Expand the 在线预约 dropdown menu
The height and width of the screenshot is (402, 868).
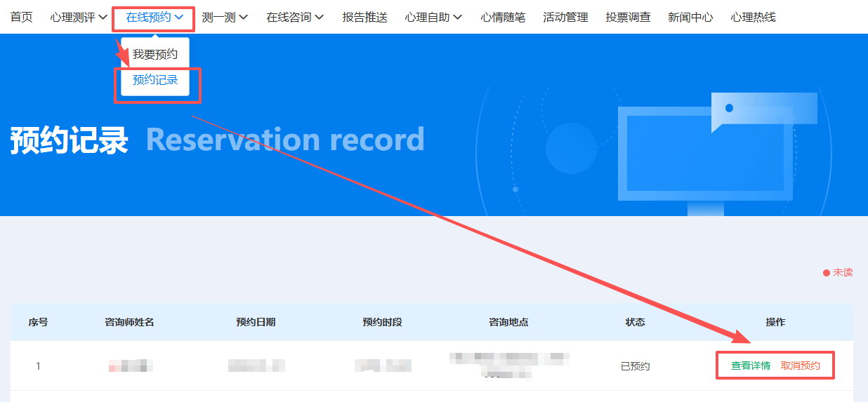[x=154, y=17]
